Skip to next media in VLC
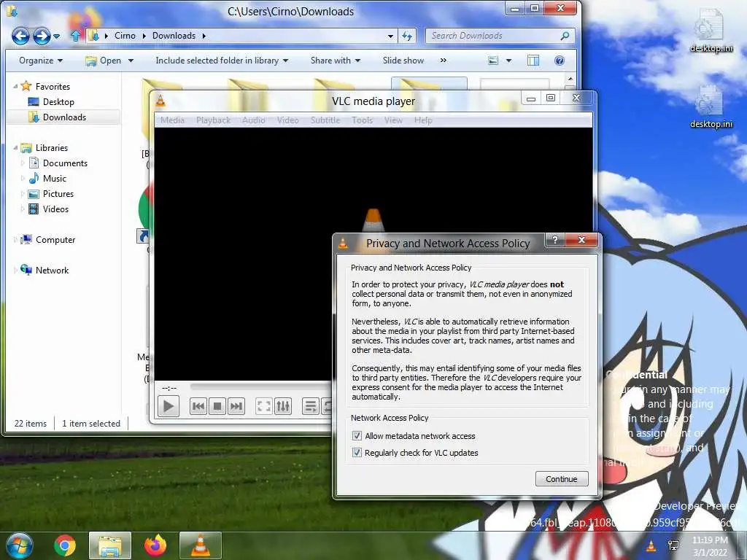The width and height of the screenshot is (747, 560). point(236,406)
